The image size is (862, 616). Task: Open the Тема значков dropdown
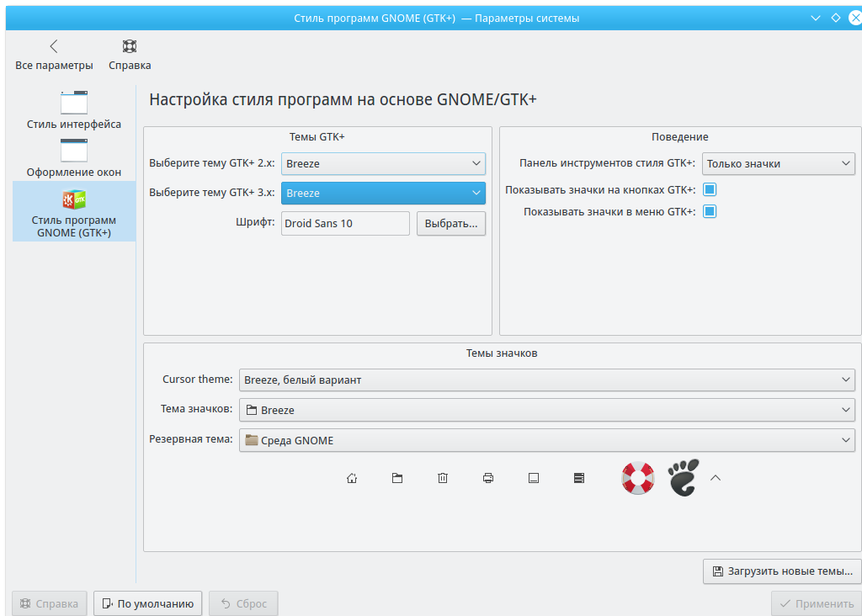[547, 410]
